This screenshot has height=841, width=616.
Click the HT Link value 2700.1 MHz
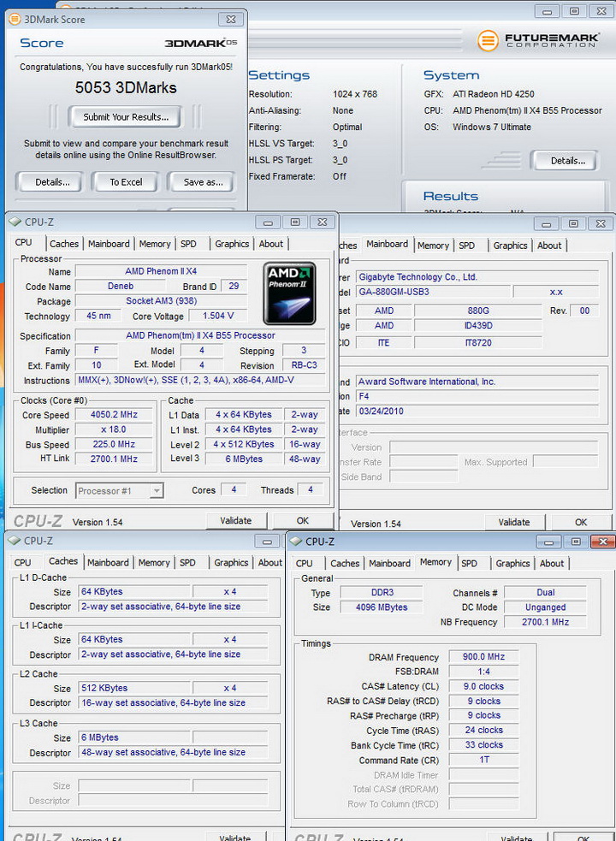pyautogui.click(x=113, y=459)
